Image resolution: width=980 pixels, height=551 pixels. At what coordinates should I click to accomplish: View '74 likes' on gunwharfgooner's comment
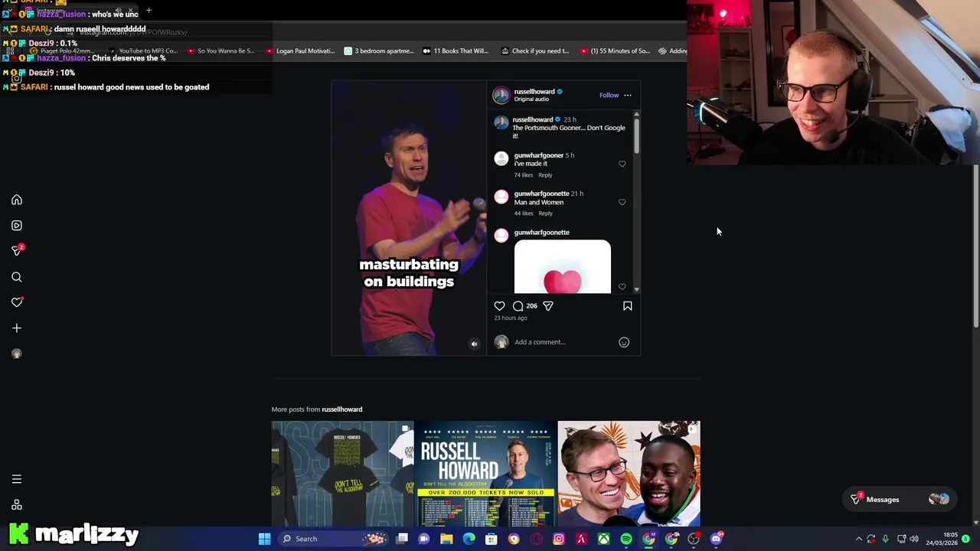pyautogui.click(x=524, y=175)
